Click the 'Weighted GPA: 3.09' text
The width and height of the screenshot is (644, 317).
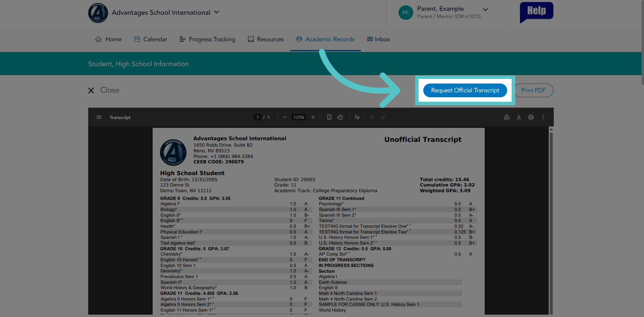[x=445, y=191]
